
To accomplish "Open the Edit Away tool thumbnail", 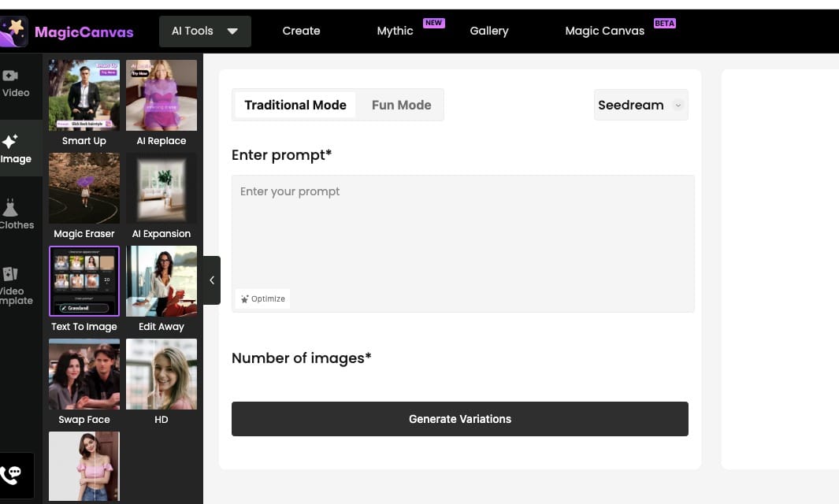I will point(161,281).
